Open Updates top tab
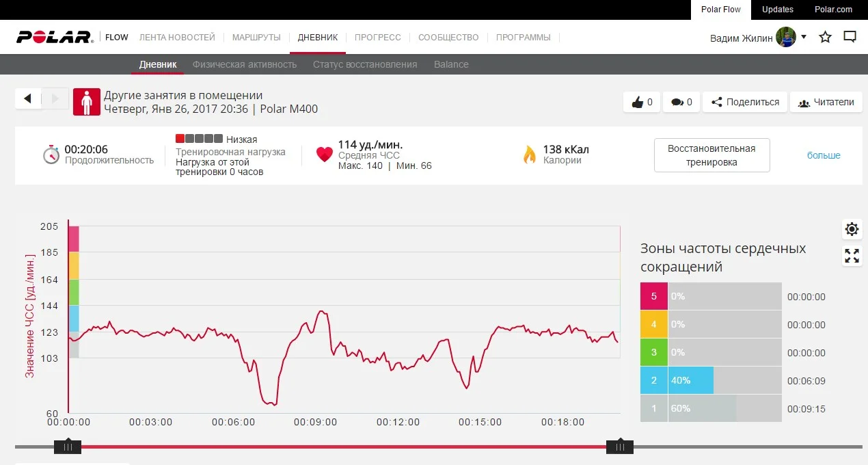The width and height of the screenshot is (868, 465). (x=778, y=10)
